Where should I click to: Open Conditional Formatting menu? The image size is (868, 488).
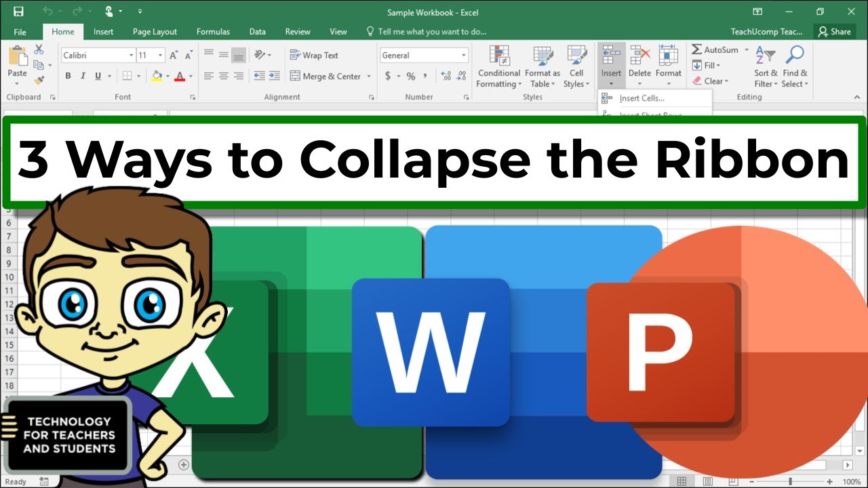499,66
